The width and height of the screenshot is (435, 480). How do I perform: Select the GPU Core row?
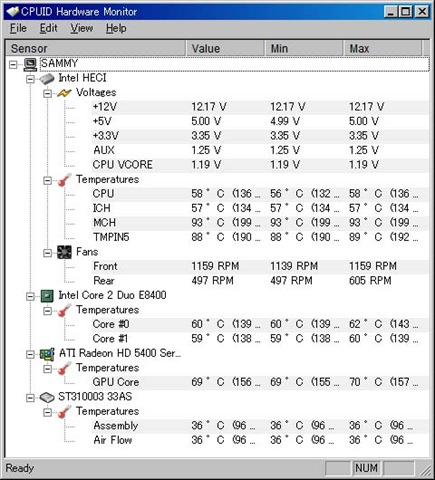[260, 382]
